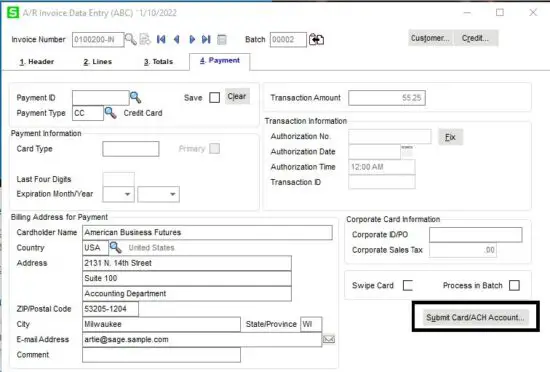The width and height of the screenshot is (550, 372).
Task: Go to next invoice record arrow
Action: tap(192, 39)
